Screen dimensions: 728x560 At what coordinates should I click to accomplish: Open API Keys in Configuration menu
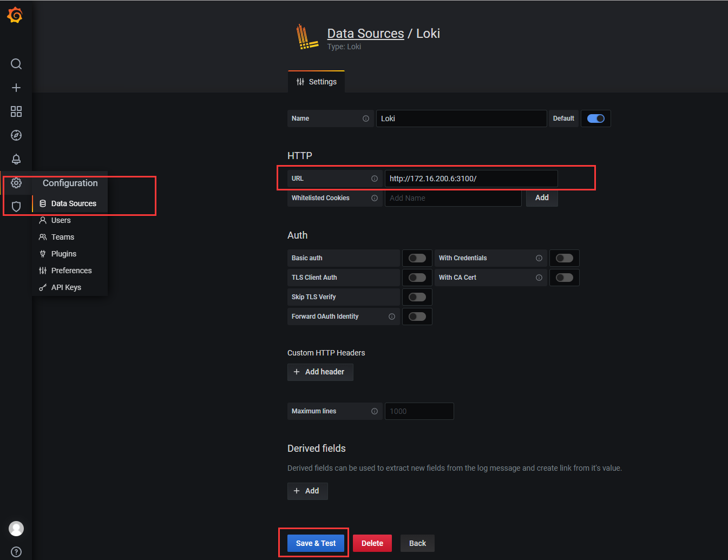point(70,287)
